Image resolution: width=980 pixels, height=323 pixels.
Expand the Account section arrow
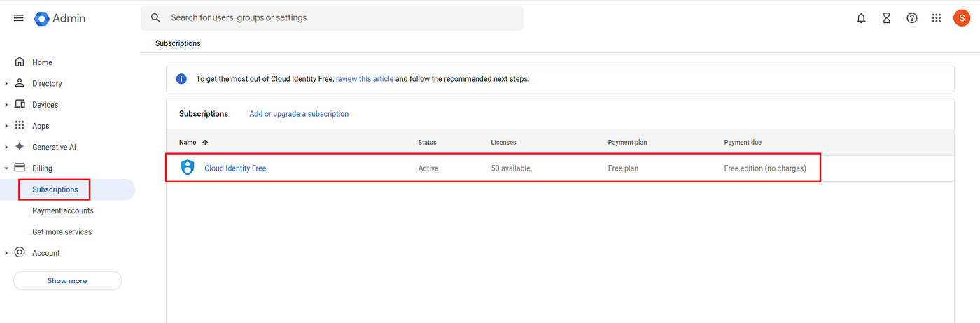click(x=6, y=253)
